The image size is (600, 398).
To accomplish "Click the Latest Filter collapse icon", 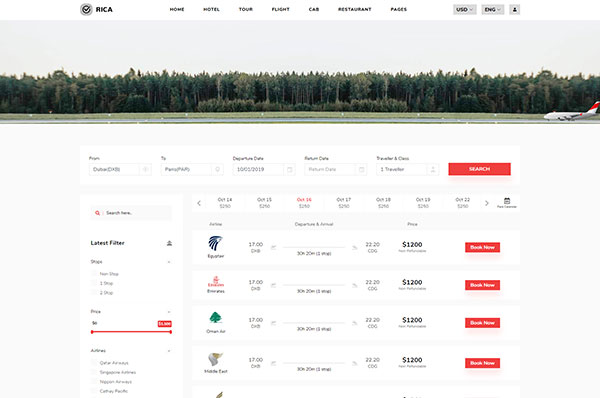I will click(x=169, y=243).
